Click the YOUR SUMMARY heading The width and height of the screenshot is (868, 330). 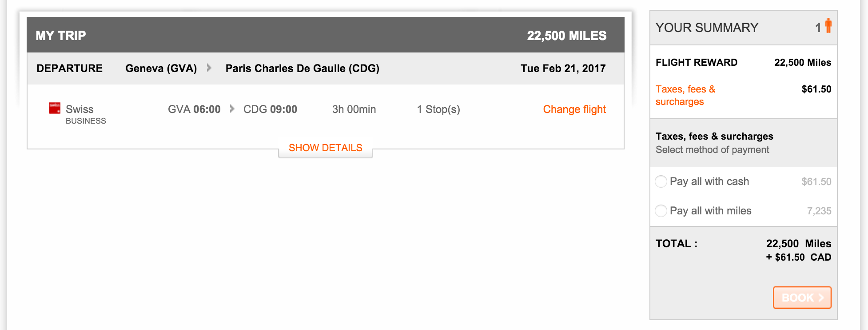(707, 28)
